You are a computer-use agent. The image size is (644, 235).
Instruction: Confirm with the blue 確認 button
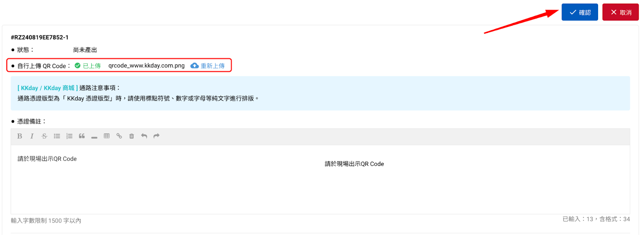pyautogui.click(x=580, y=12)
